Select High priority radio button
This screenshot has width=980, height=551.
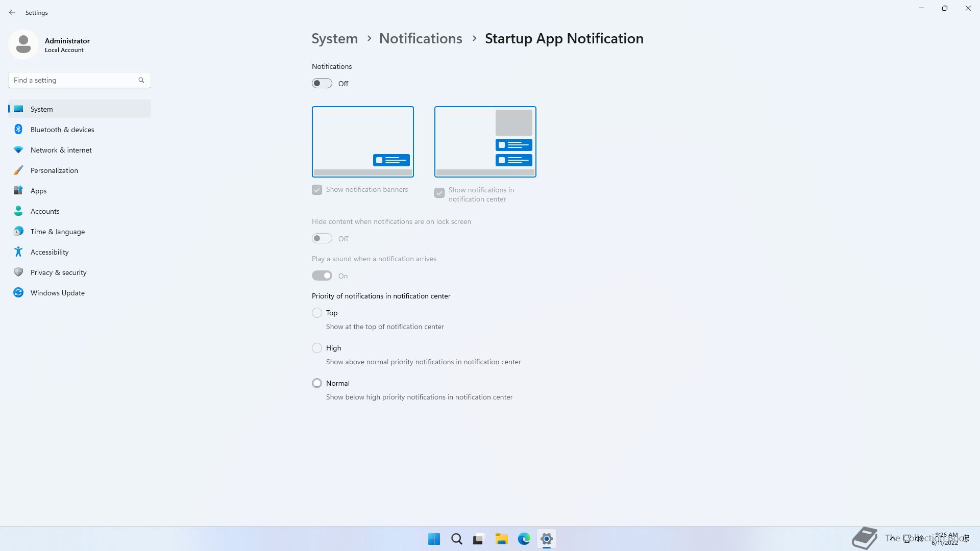[317, 348]
